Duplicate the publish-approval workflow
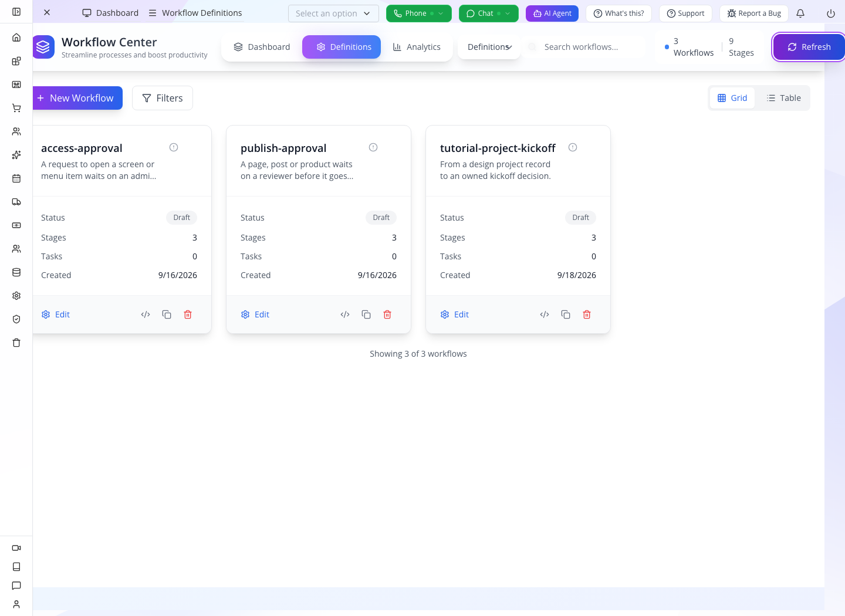Image resolution: width=845 pixels, height=616 pixels. click(366, 314)
